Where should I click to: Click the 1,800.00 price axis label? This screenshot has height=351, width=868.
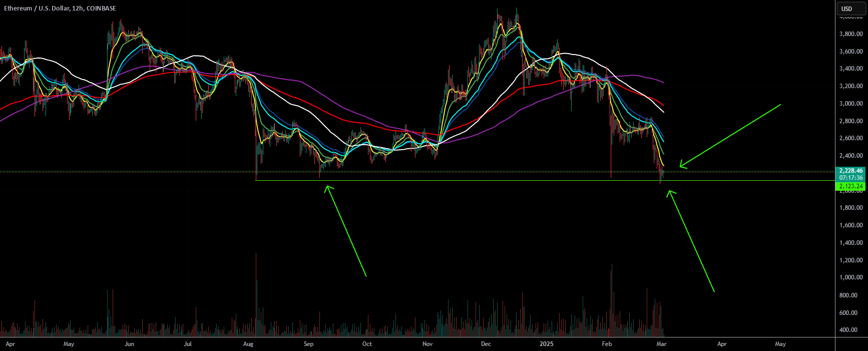pyautogui.click(x=851, y=208)
